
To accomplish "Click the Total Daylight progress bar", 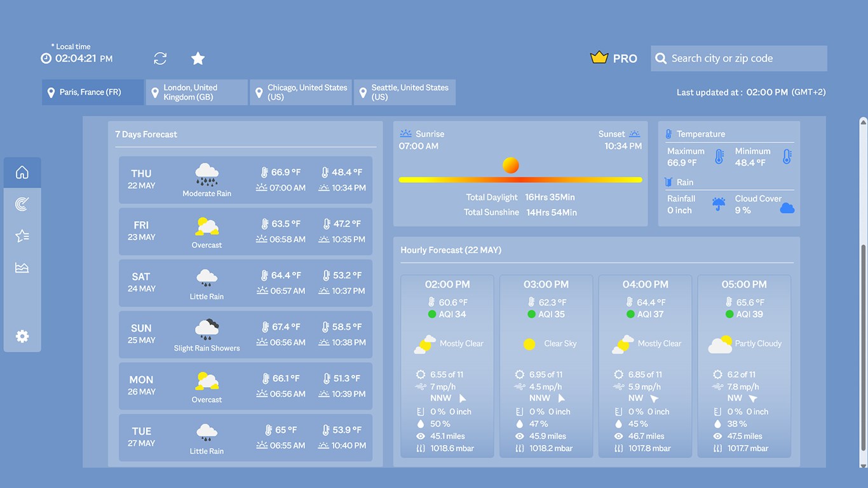I will pyautogui.click(x=521, y=179).
